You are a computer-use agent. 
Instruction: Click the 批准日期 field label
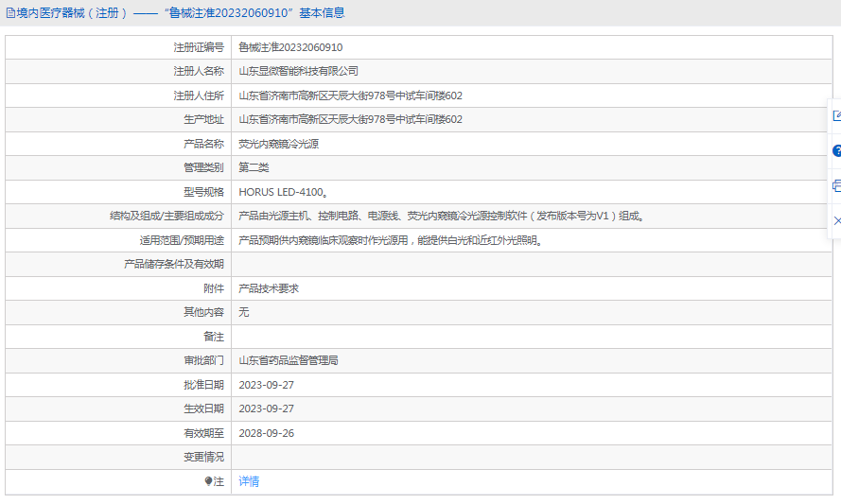point(203,385)
